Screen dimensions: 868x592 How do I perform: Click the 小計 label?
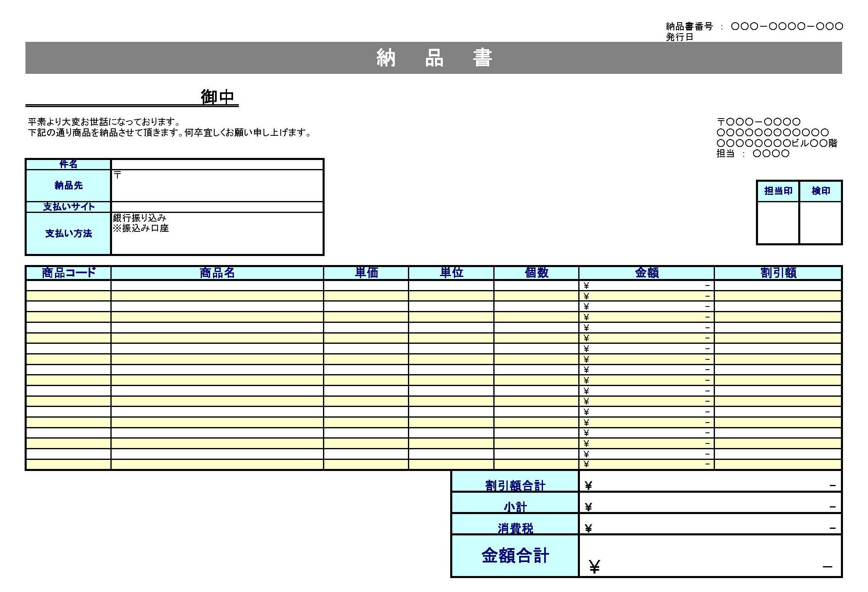tap(515, 507)
